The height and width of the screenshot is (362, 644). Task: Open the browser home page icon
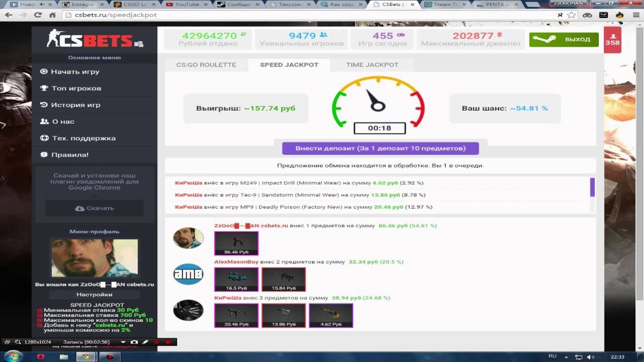[x=52, y=15]
